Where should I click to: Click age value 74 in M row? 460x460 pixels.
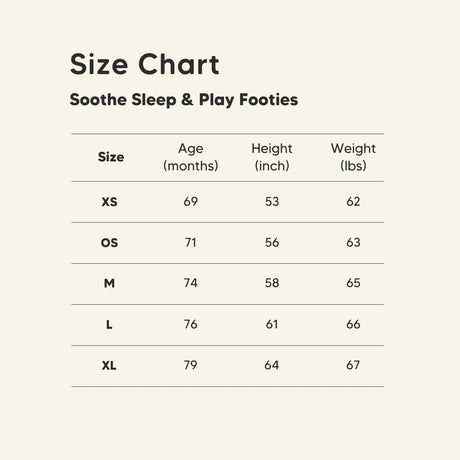(191, 283)
